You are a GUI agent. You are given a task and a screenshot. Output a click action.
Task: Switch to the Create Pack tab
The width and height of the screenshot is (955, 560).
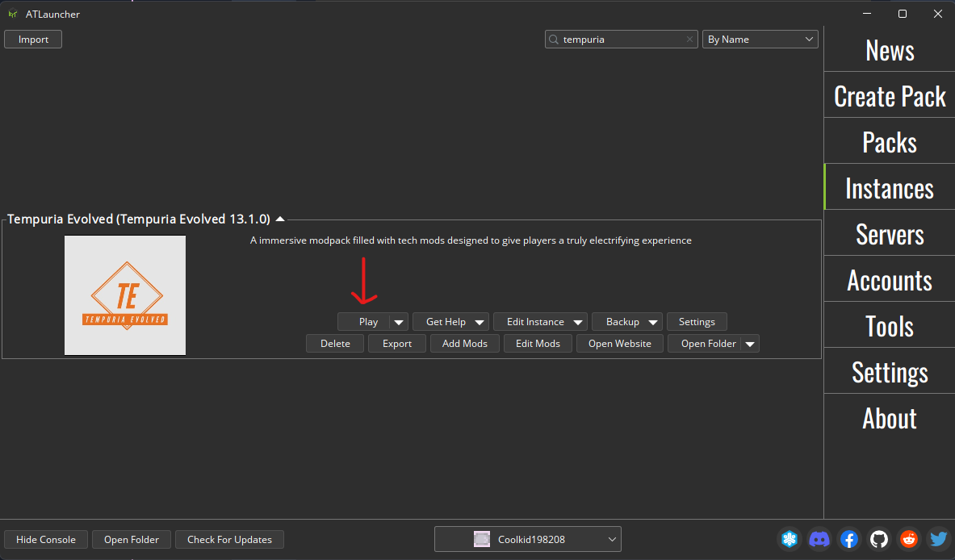pos(890,95)
